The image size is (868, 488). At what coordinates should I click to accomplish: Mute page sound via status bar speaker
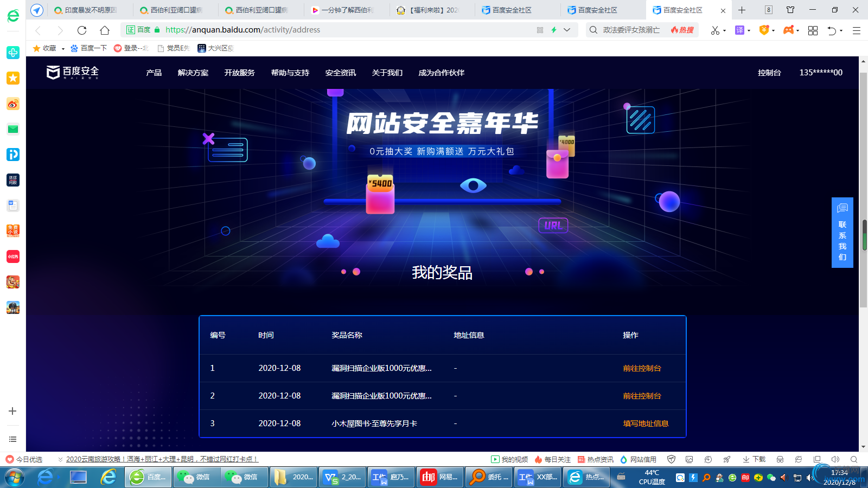[835, 459]
